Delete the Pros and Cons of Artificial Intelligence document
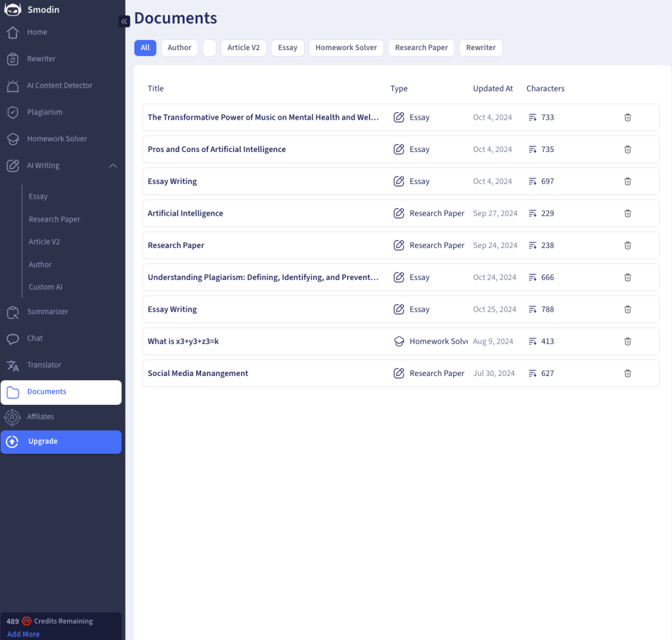Image resolution: width=672 pixels, height=640 pixels. tap(627, 150)
